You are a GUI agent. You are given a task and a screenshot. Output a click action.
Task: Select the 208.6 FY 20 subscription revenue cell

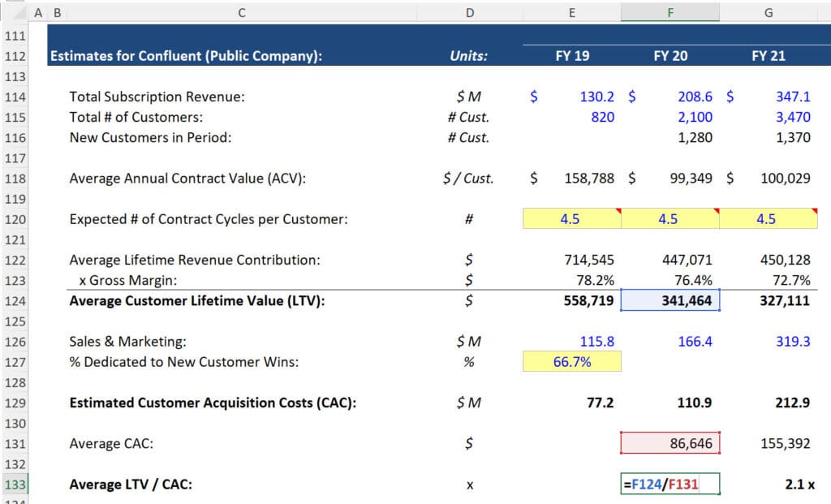(670, 97)
